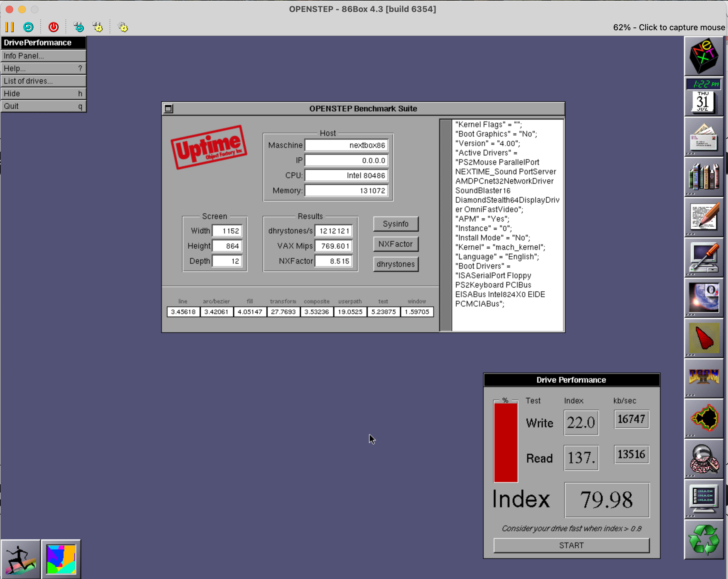
Task: Click the dhrystones button
Action: coord(395,264)
